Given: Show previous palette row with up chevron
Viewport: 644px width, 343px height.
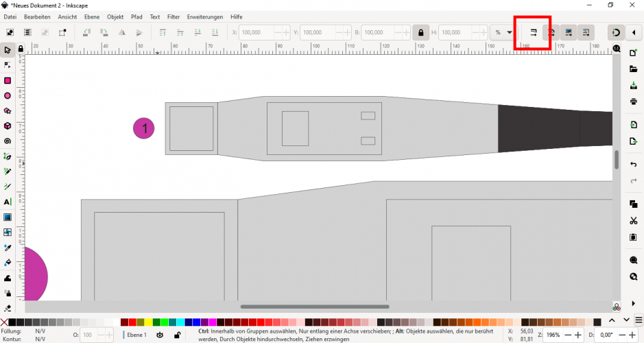Looking at the screenshot, I should (x=612, y=320).
